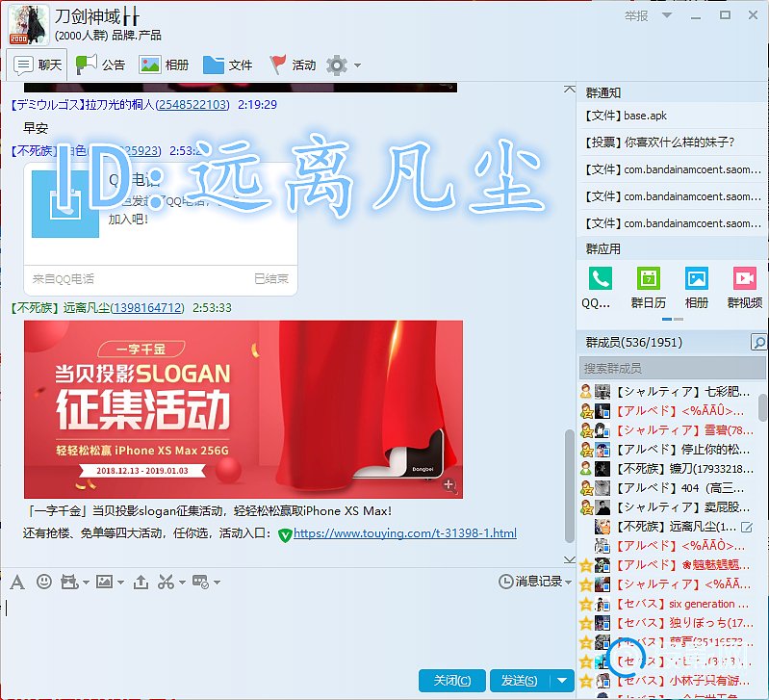Edit the 远离凡尘 member card icon
The image size is (769, 700).
[747, 528]
